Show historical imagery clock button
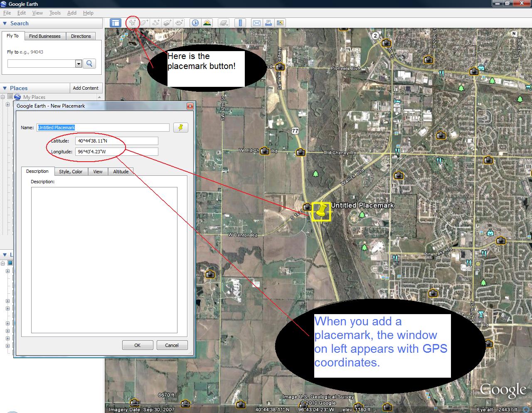Screen dimensions: 532x413 pyautogui.click(x=195, y=23)
